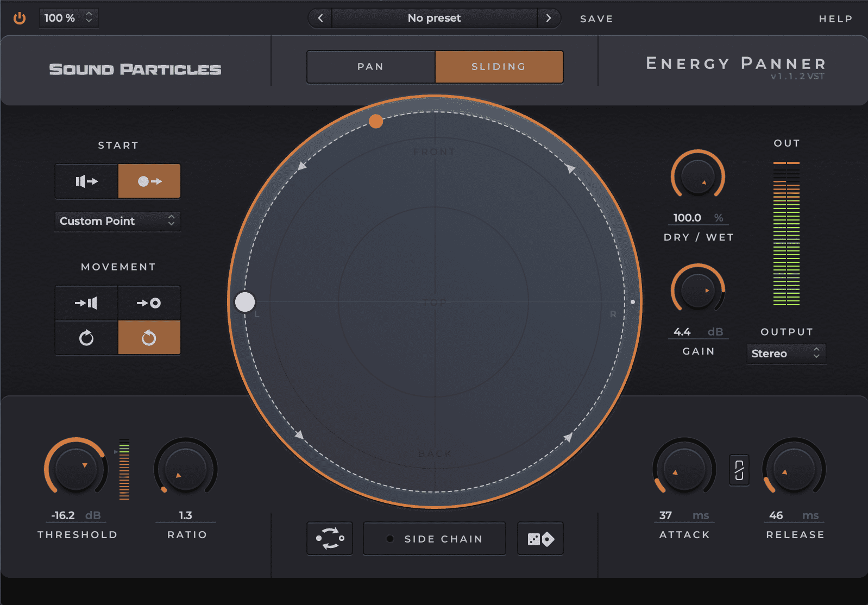Click the Energy Panner title
The height and width of the screenshot is (605, 868).
736,64
